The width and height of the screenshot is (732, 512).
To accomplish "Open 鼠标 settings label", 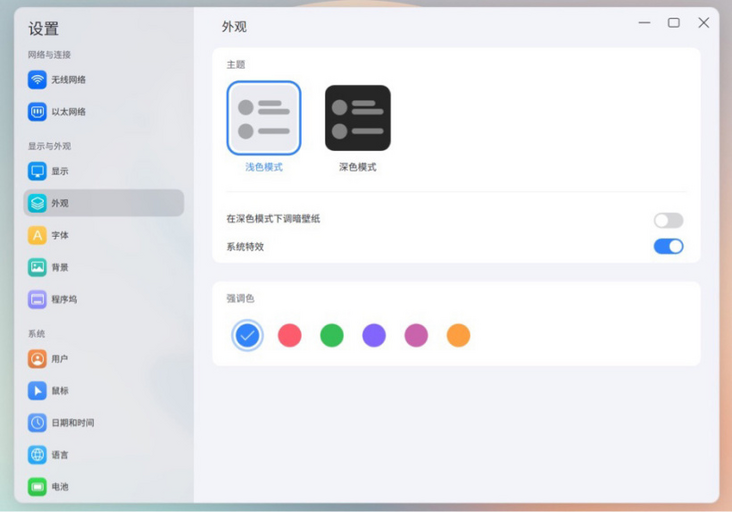I will [60, 391].
